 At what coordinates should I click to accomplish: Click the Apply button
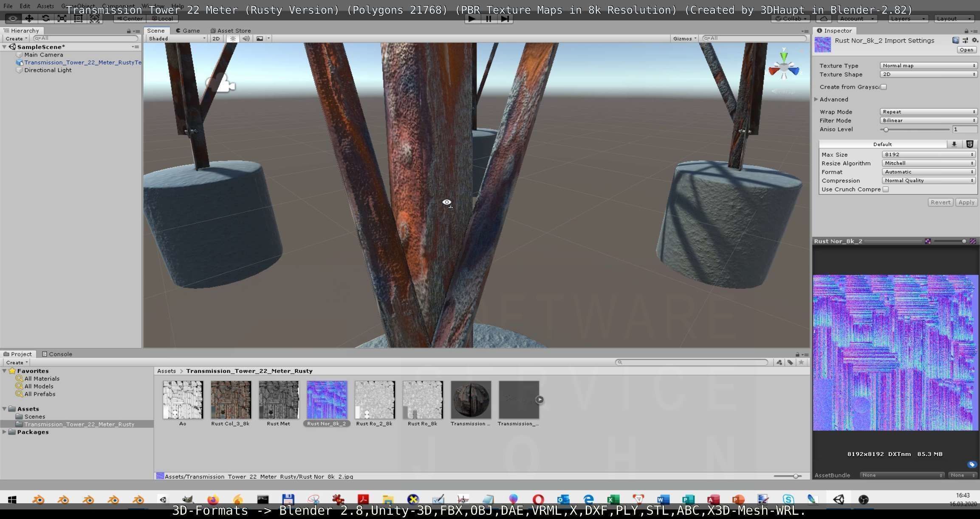point(966,202)
